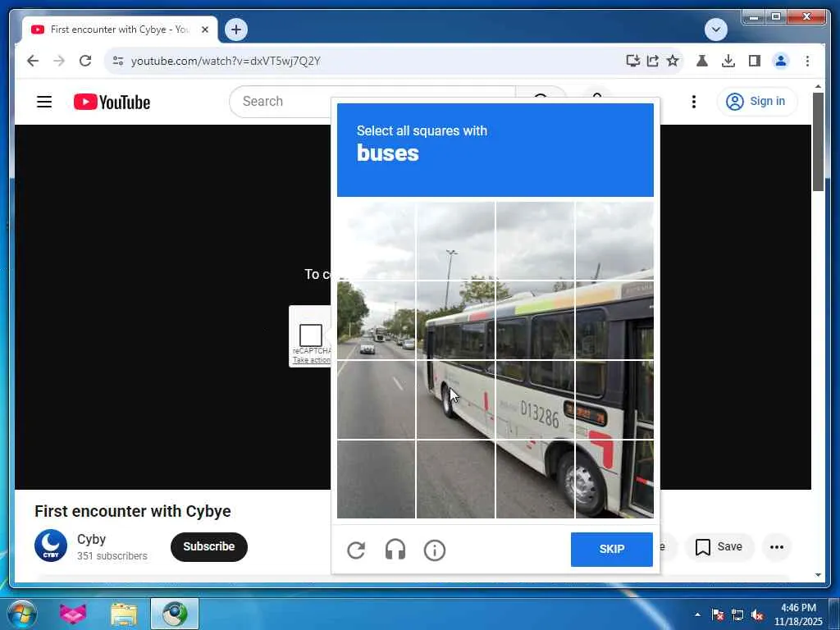
Task: Open site information icon in address bar
Action: 118,61
